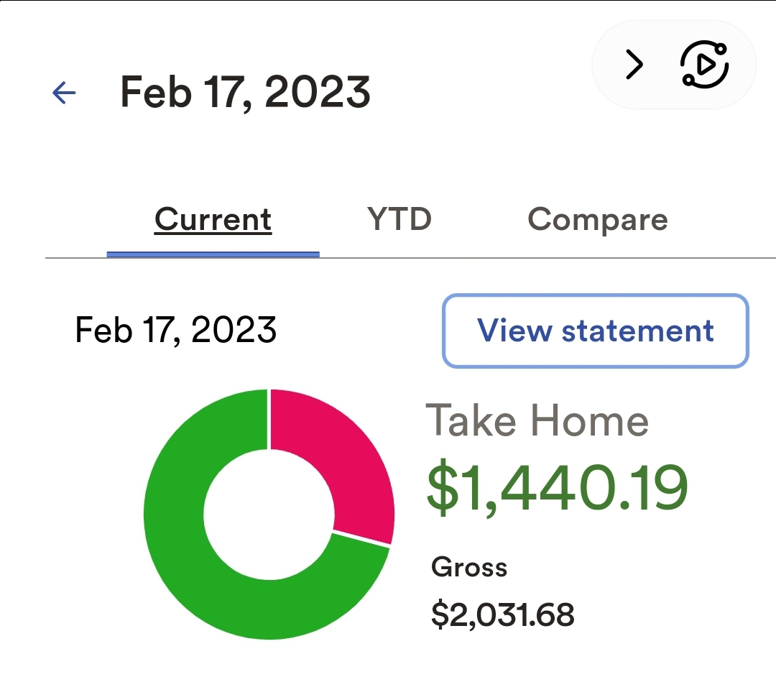This screenshot has width=776, height=700.
Task: Click the View statement button
Action: tap(596, 331)
